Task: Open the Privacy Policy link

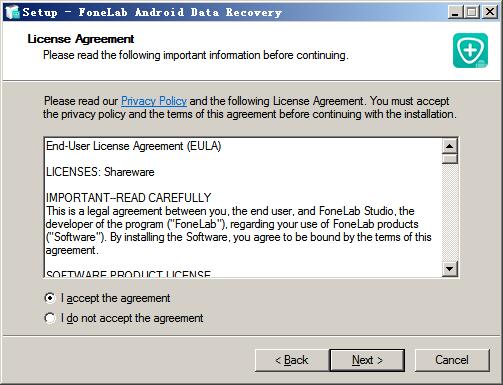Action: 154,101
